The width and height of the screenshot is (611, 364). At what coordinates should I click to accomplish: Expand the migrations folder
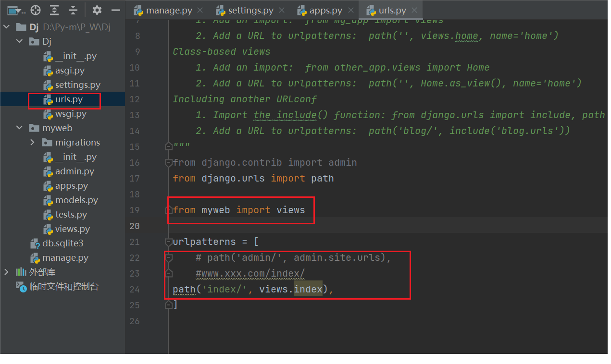coord(32,142)
